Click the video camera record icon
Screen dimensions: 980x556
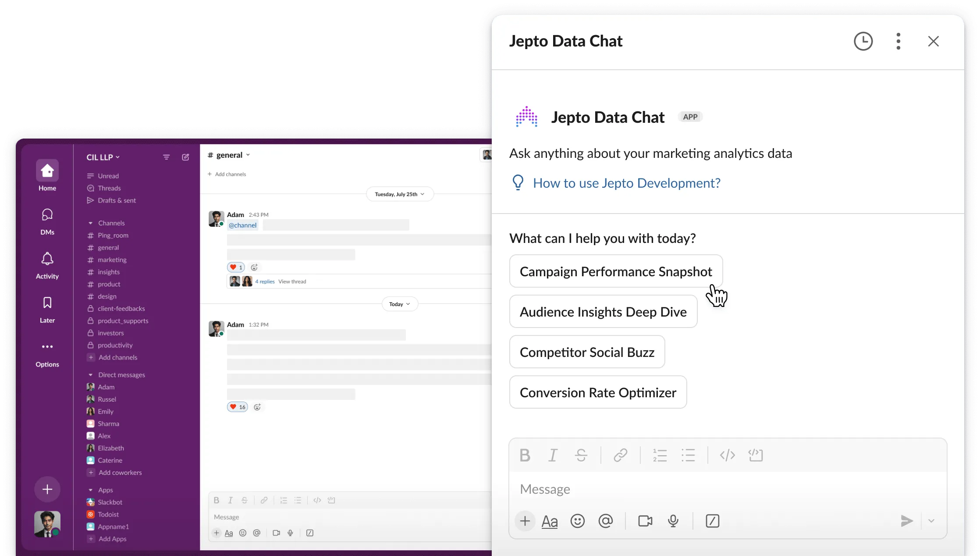645,521
